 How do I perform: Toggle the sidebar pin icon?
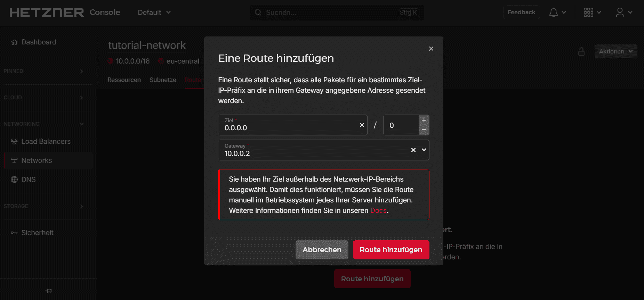point(48,291)
